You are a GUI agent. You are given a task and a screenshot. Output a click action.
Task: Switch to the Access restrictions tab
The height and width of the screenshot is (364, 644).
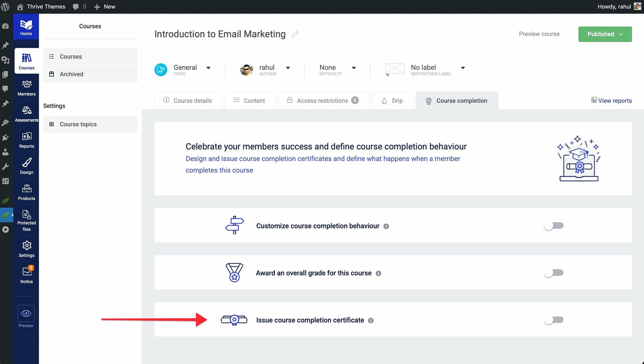(x=323, y=100)
